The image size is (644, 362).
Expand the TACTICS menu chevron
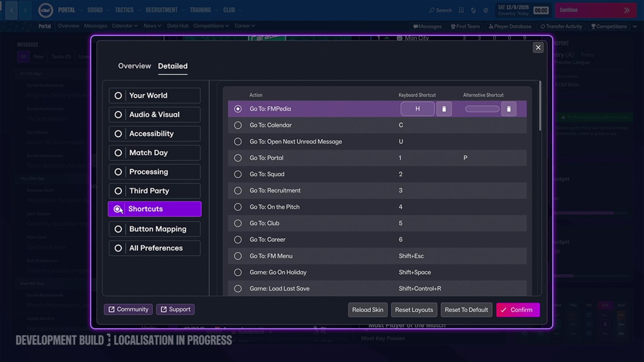(139, 10)
